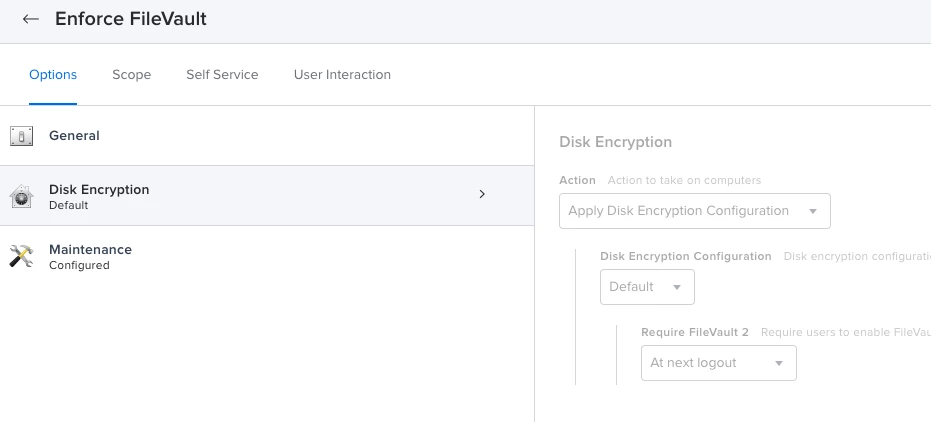Click the back arrow beside Enforce FileVault
This screenshot has width=931, height=422.
pyautogui.click(x=30, y=19)
